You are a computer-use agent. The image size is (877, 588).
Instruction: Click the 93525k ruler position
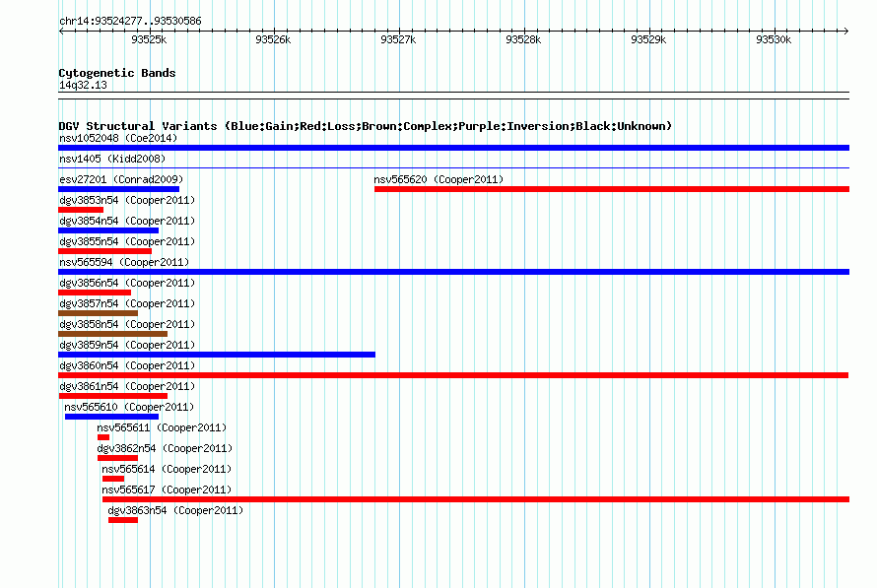tap(149, 39)
